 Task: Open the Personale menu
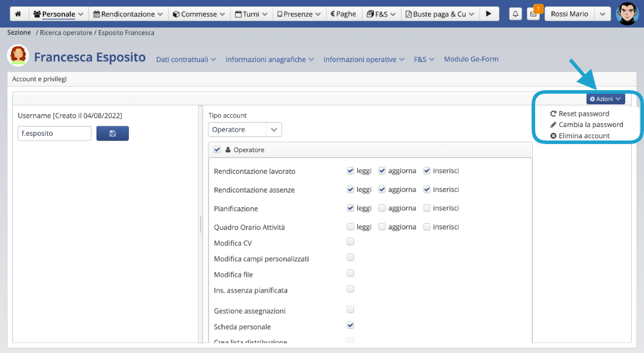[x=58, y=14]
